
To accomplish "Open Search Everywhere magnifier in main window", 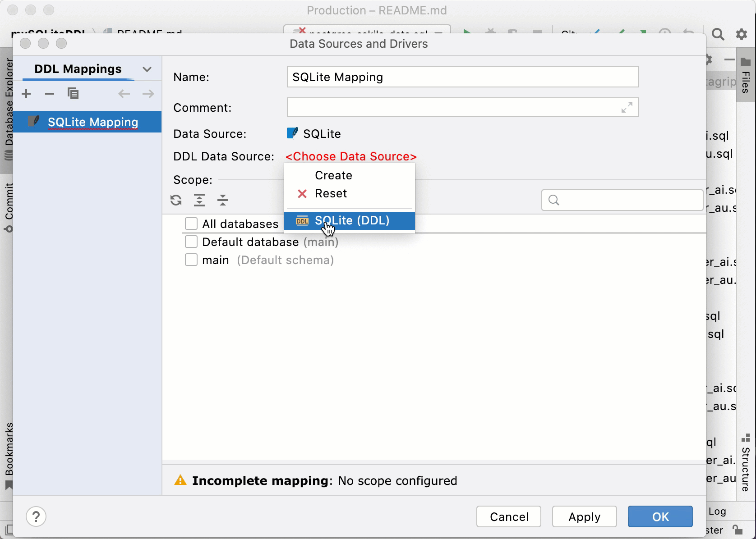I will 718,34.
